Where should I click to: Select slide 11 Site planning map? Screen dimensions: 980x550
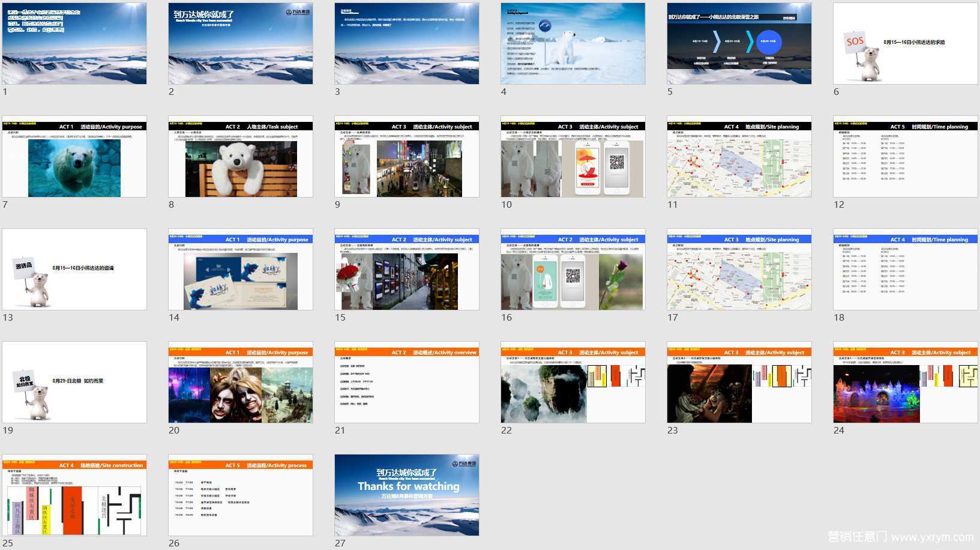[x=739, y=156]
